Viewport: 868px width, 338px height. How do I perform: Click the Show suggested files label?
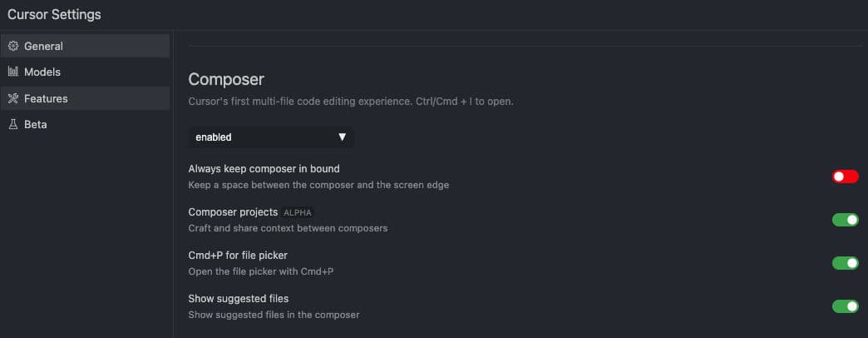[x=239, y=298]
